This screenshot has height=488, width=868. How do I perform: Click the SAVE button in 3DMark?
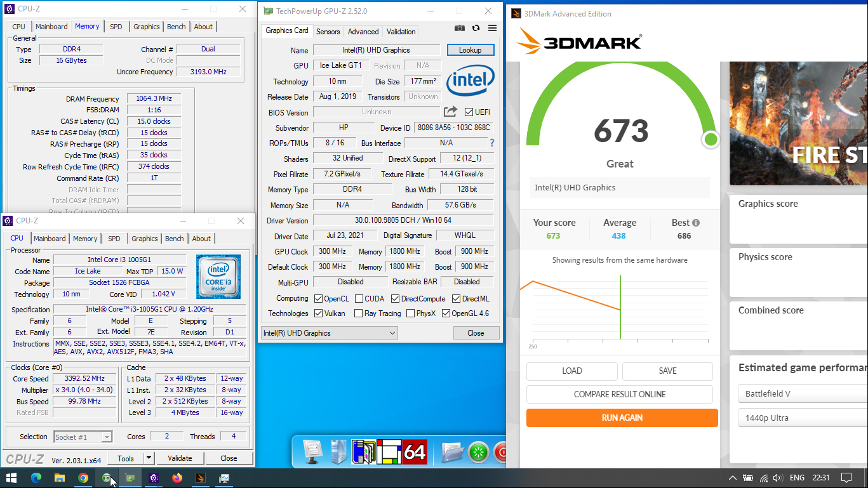coord(667,371)
